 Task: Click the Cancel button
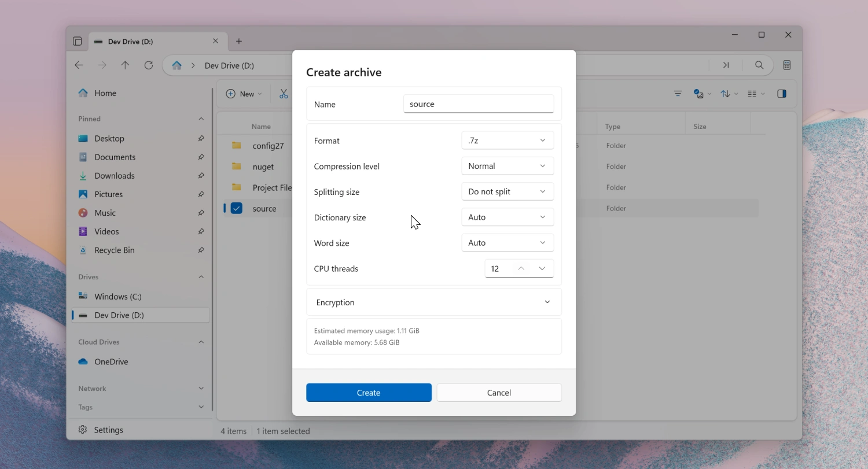click(499, 393)
